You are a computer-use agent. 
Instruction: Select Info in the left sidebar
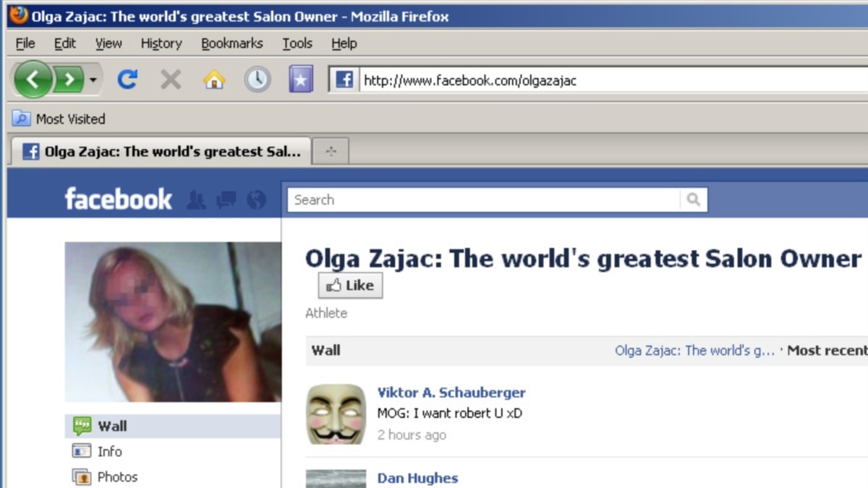110,451
